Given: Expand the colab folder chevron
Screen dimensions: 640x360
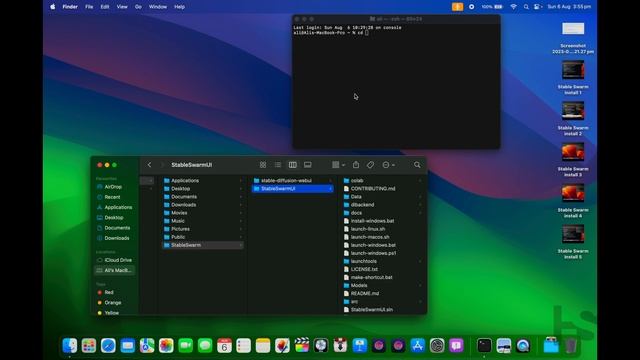Looking at the screenshot, I should [x=420, y=180].
